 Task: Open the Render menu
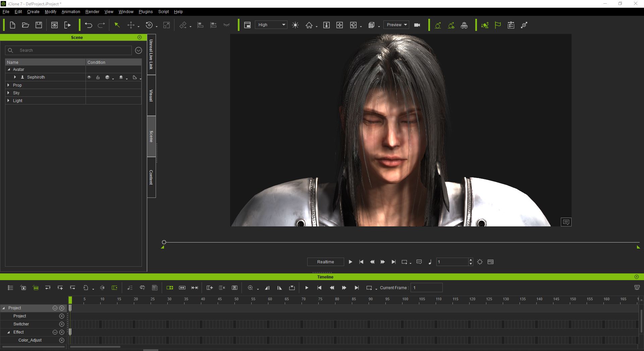click(x=92, y=12)
